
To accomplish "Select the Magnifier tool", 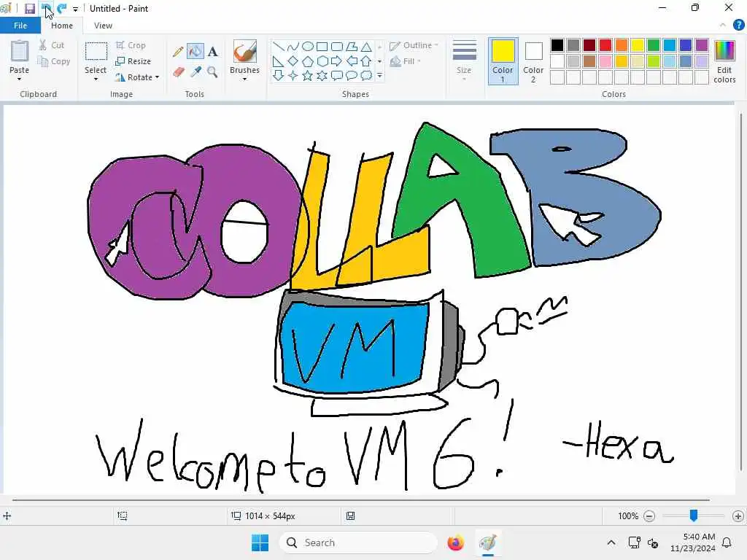I will 212,72.
